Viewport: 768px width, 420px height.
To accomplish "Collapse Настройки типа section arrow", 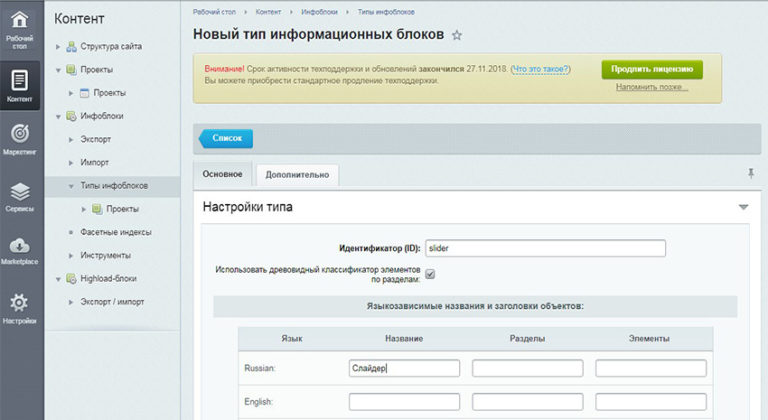I will [x=743, y=207].
